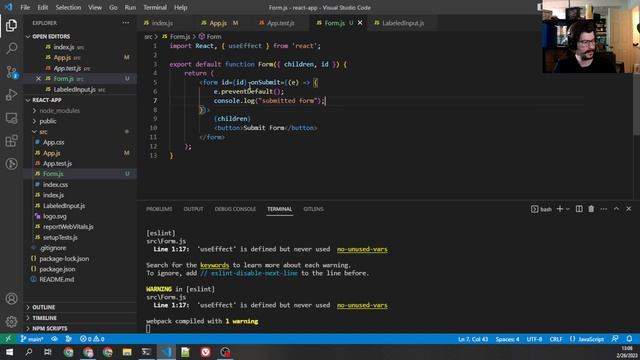Open the GitLens view in activity bar
Image resolution: width=640 pixels, height=360 pixels.
11,164
